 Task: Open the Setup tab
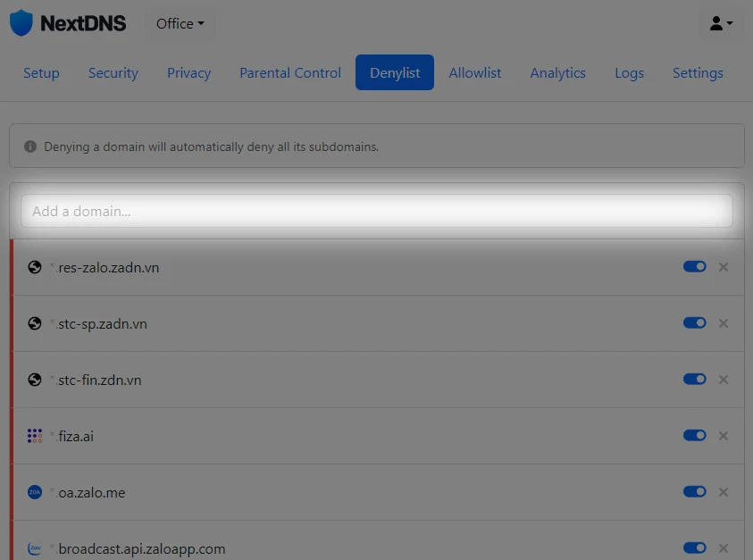(x=41, y=73)
